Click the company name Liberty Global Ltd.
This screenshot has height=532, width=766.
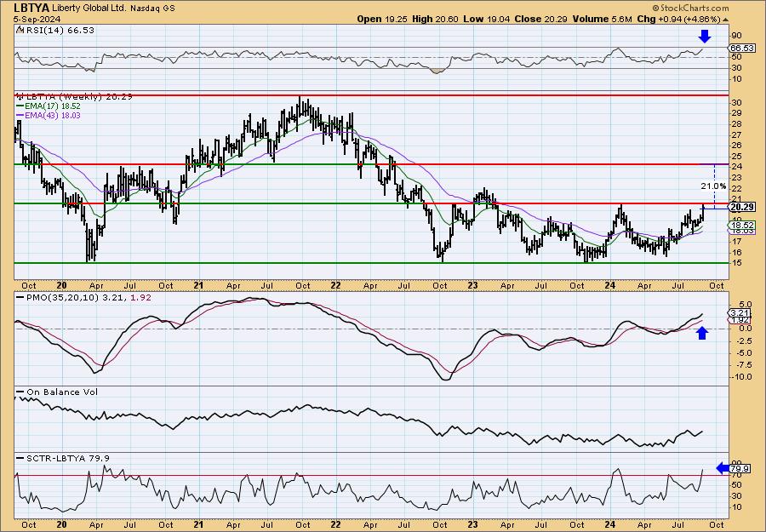[x=90, y=9]
